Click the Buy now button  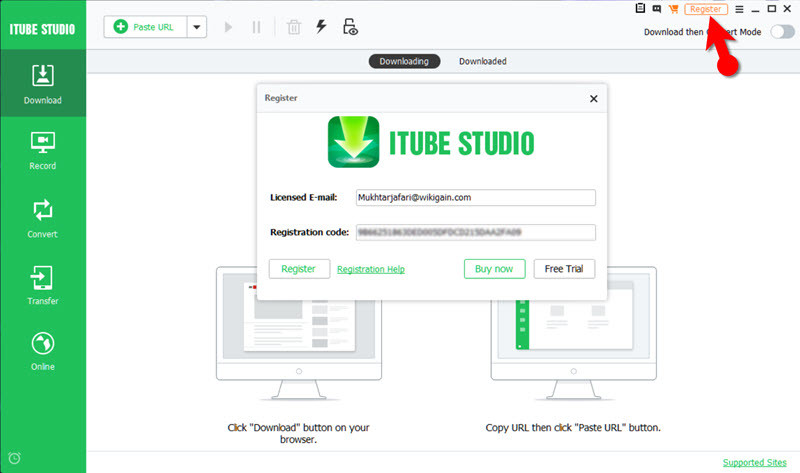pos(494,269)
